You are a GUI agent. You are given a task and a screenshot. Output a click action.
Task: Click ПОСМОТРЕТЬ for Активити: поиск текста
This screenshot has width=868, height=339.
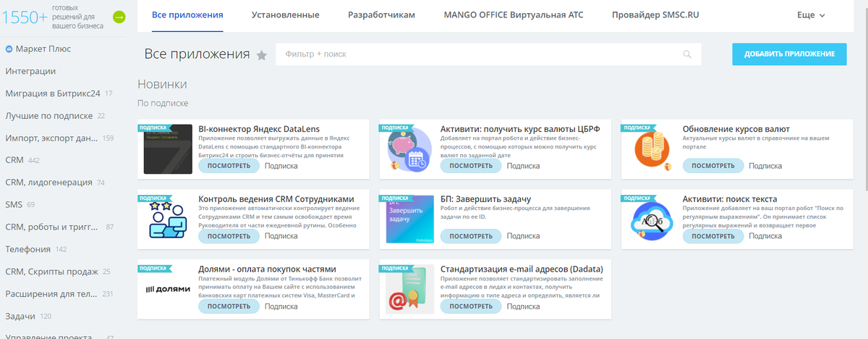tap(713, 236)
